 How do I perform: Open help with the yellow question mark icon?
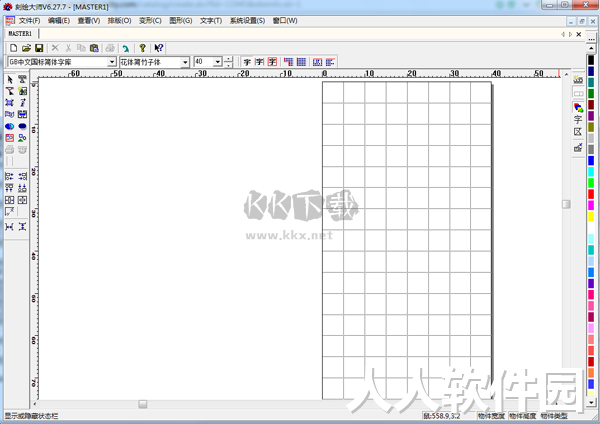142,48
